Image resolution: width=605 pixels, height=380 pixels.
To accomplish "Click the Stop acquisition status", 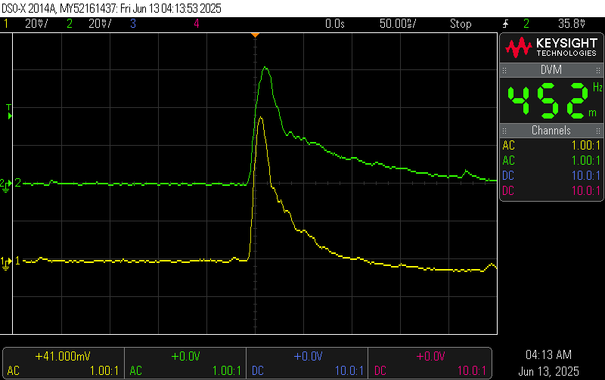I will [x=460, y=24].
